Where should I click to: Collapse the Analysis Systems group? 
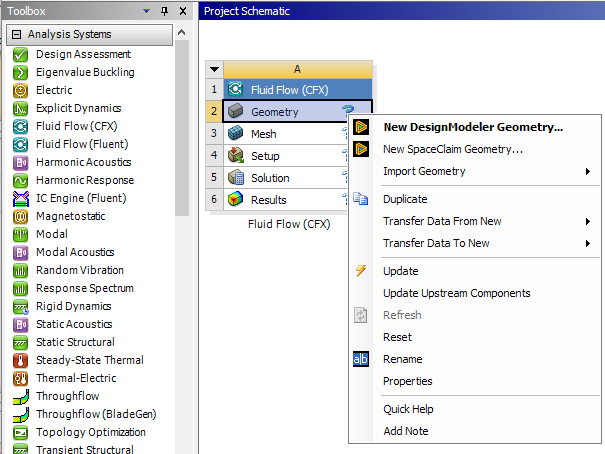[16, 34]
